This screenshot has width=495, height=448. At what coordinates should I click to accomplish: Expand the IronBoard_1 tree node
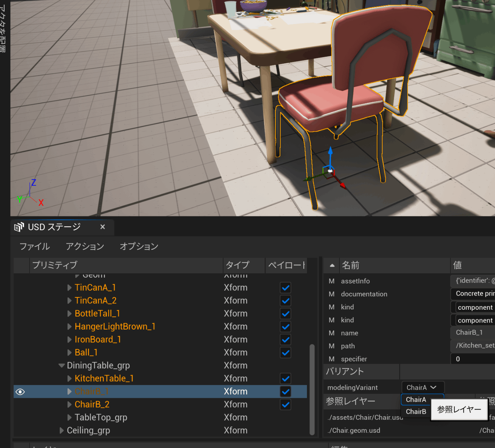[70, 340]
